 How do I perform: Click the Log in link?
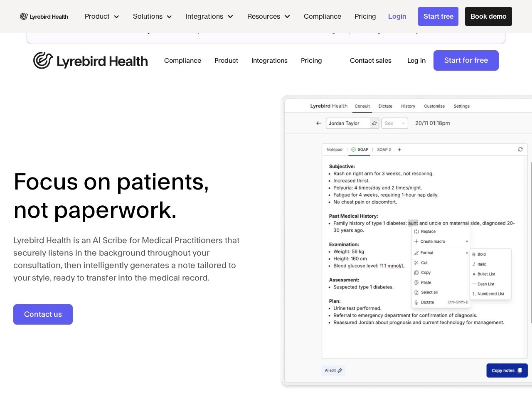[416, 61]
